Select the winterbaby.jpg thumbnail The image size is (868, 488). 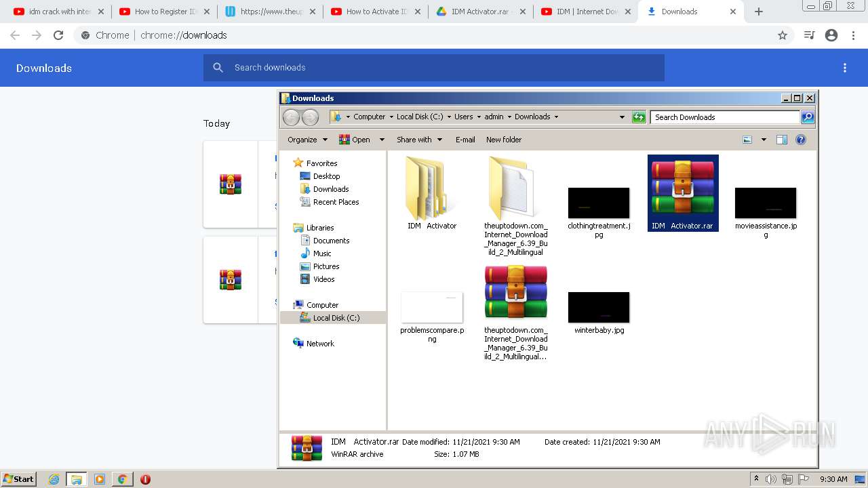[599, 307]
